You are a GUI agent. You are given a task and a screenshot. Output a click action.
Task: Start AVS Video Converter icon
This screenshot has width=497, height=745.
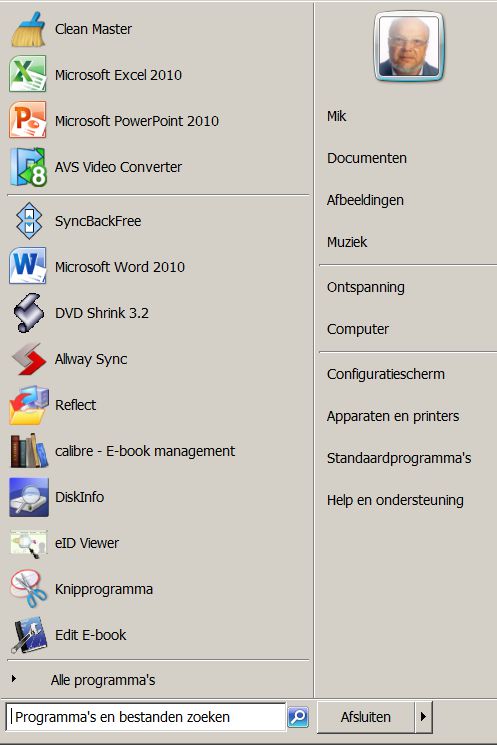click(29, 166)
